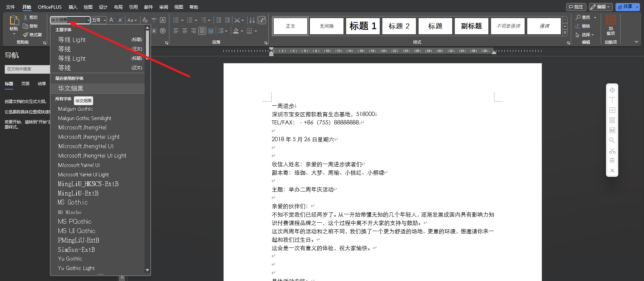Center align the text
644x281 pixels.
(184, 31)
